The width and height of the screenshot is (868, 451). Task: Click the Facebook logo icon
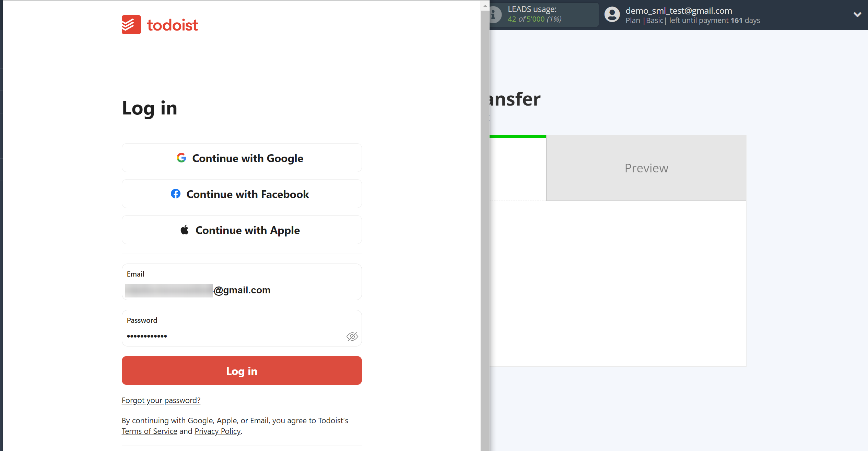[x=175, y=194]
